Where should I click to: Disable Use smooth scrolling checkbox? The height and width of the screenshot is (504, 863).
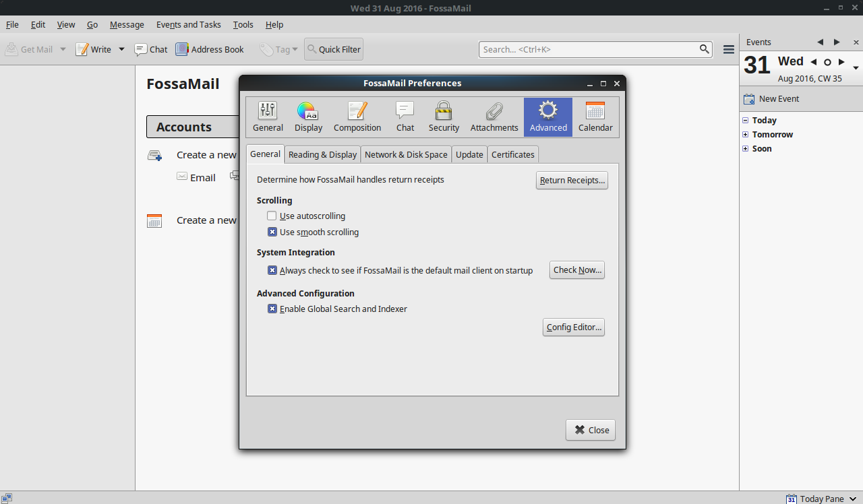[272, 232]
